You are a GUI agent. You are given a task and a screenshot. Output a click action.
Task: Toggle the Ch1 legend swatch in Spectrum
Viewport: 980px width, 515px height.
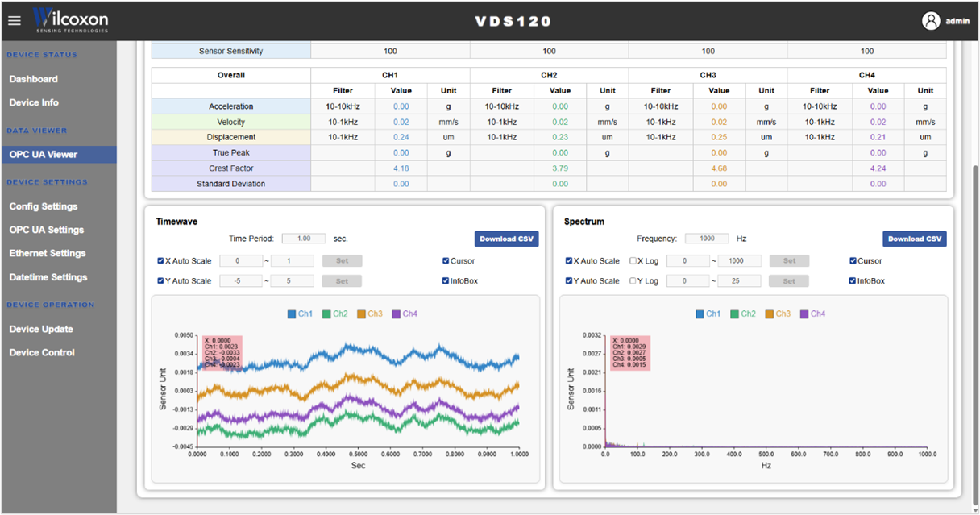pyautogui.click(x=700, y=314)
